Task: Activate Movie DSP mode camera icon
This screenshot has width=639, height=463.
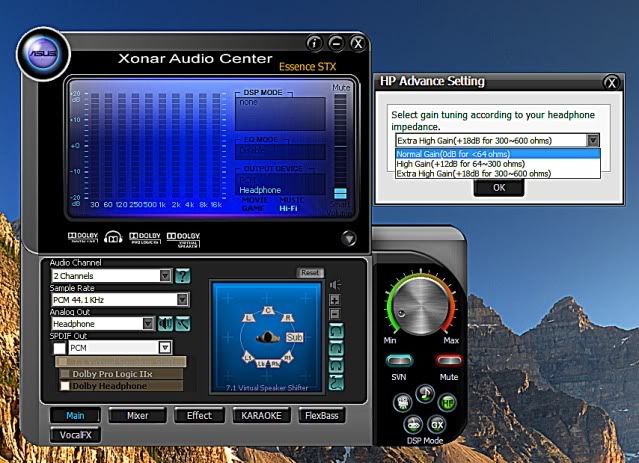Action: click(403, 403)
